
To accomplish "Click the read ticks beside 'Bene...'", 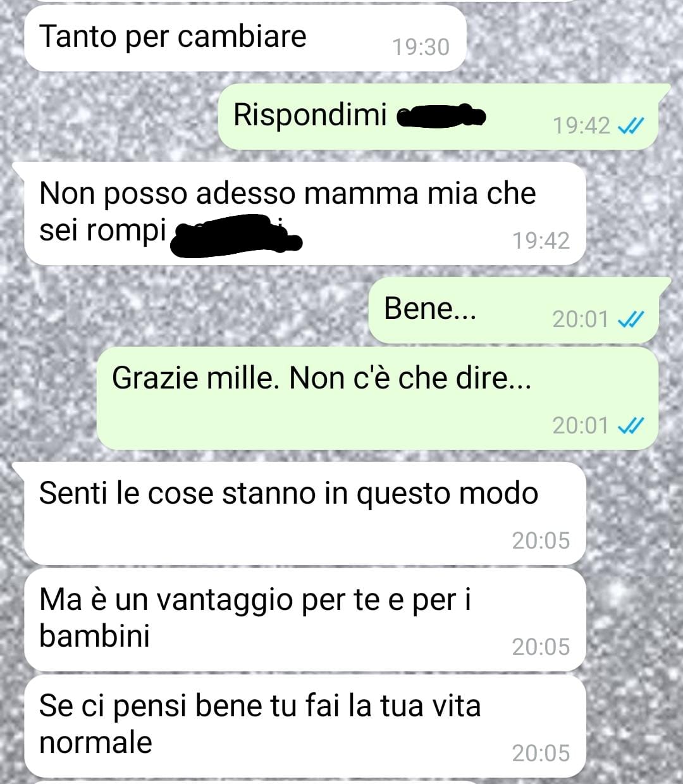I will tap(631, 319).
